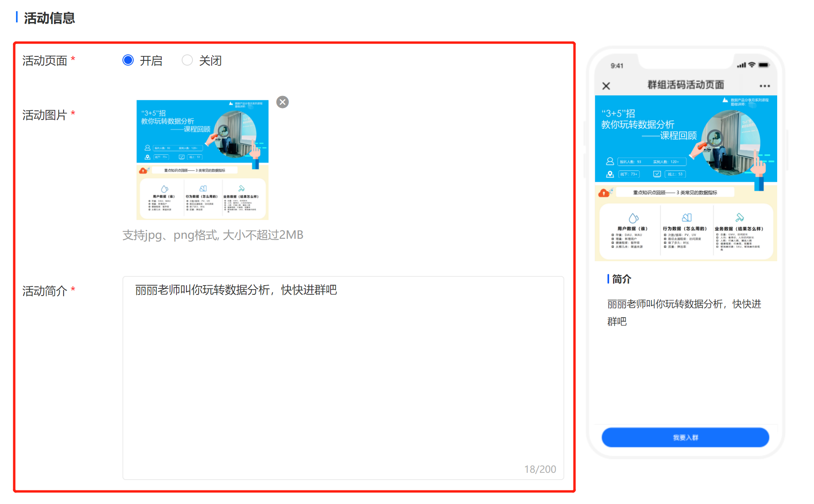The width and height of the screenshot is (814, 504).
Task: Click the 活动图片 field label
Action: [45, 115]
